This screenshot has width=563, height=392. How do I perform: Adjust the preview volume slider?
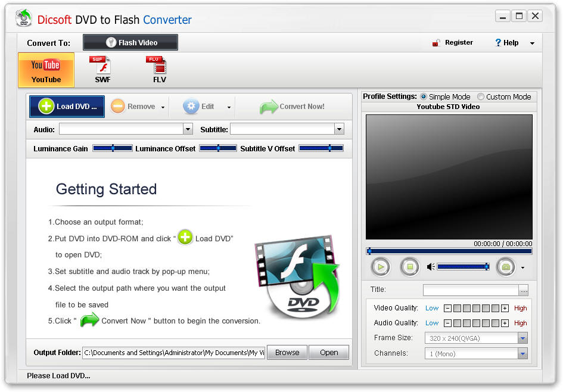[463, 266]
